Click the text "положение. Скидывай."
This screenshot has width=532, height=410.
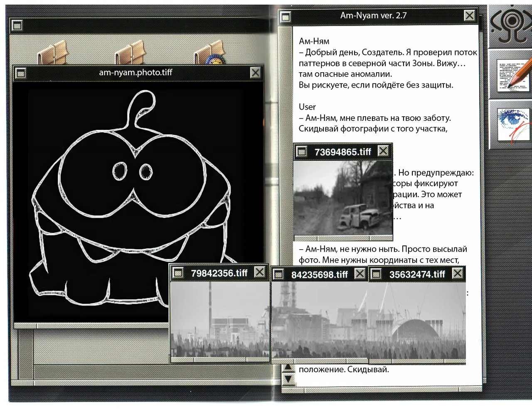click(344, 369)
